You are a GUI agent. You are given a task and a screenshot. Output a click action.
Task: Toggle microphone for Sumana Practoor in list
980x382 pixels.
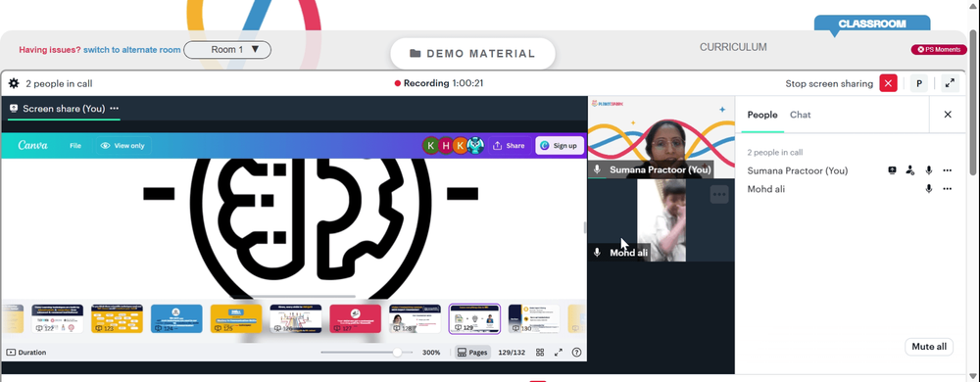coord(929,170)
